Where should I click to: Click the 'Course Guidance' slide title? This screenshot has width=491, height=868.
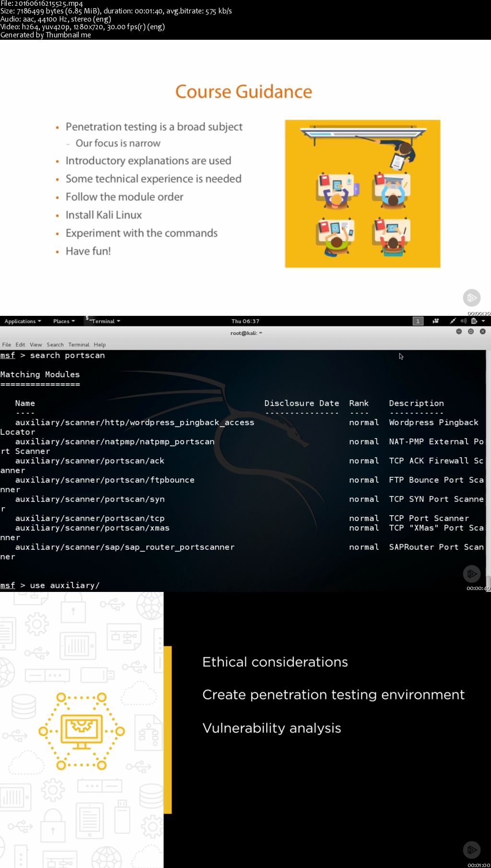244,92
